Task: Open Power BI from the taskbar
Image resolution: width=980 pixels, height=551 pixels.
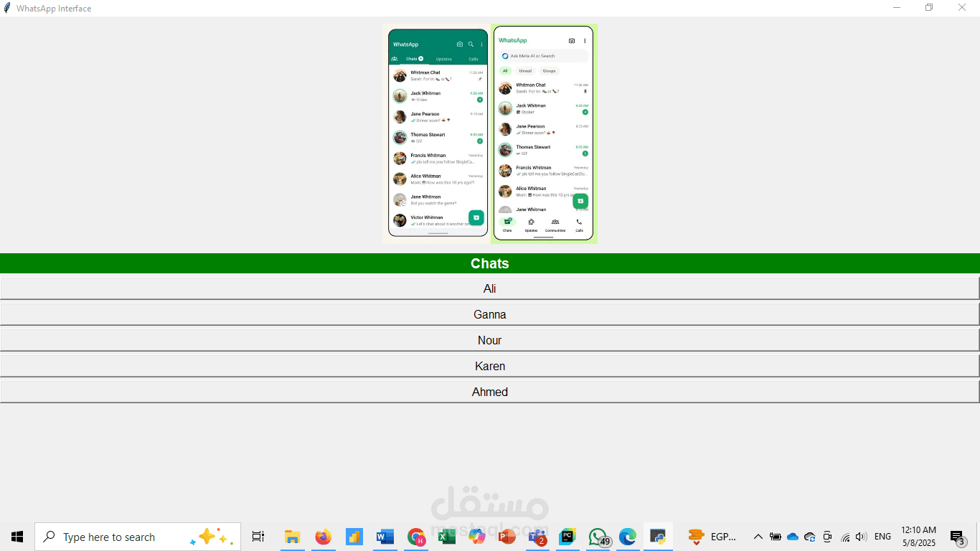Action: coord(354,537)
